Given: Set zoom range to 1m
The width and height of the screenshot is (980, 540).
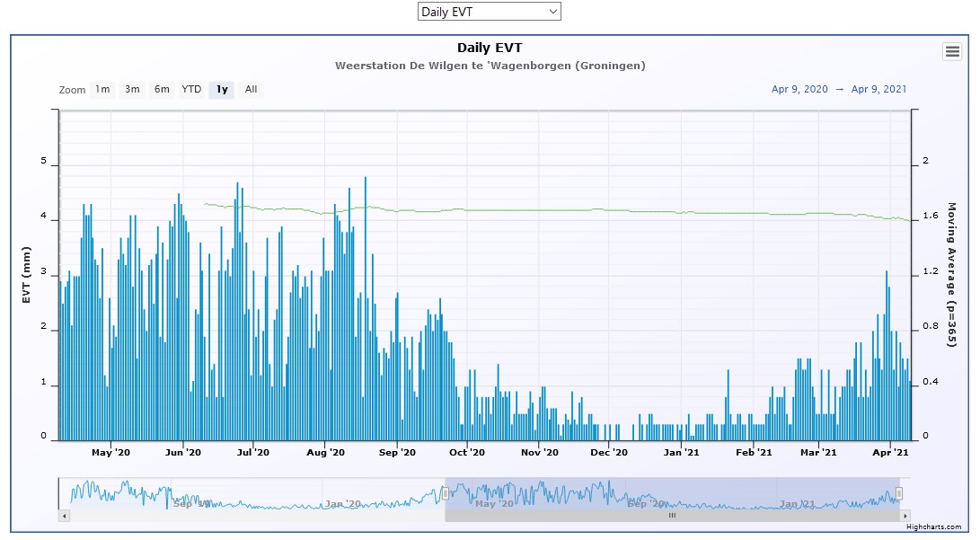Looking at the screenshot, I should [x=102, y=89].
